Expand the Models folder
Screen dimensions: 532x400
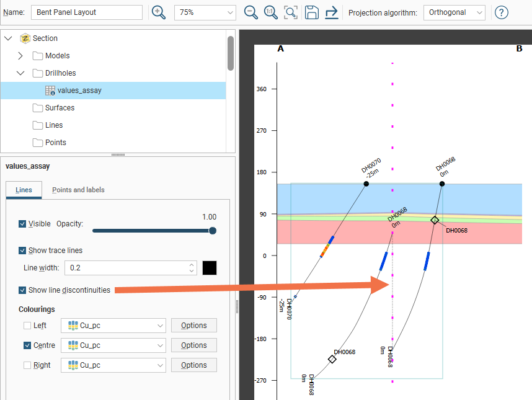click(20, 56)
